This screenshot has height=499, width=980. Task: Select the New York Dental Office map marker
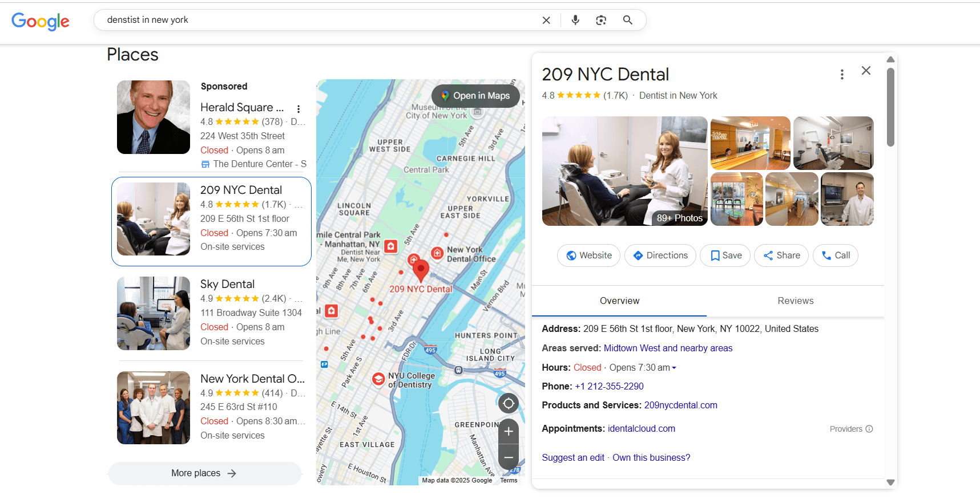pos(437,253)
